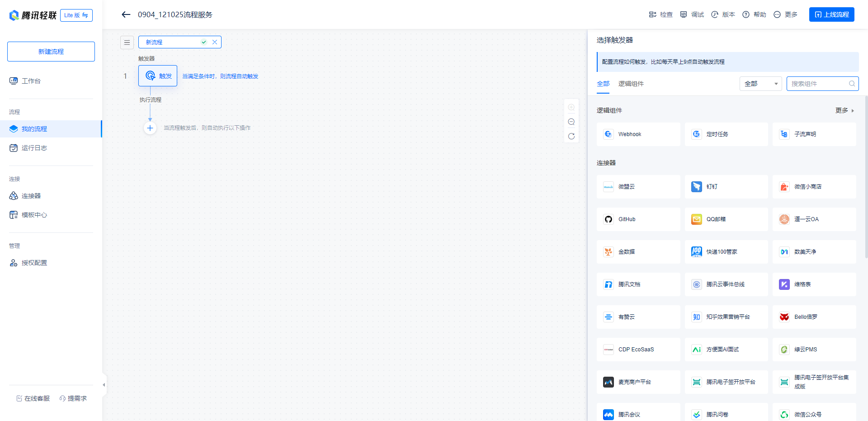Screen dimensions: 868x421
Task: Select the 定时任务 scheduled task trigger
Action: (x=726, y=134)
